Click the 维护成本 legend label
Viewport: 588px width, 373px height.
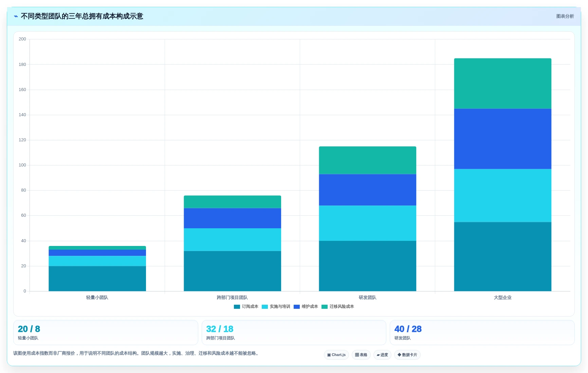[310, 306]
